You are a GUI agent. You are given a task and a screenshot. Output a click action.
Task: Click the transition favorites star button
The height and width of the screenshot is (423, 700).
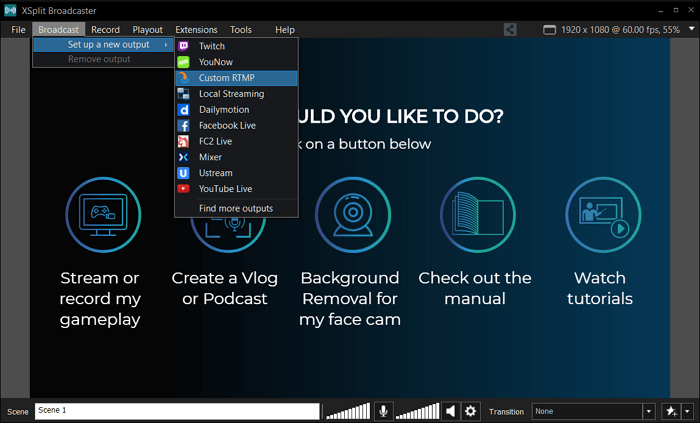click(x=671, y=411)
